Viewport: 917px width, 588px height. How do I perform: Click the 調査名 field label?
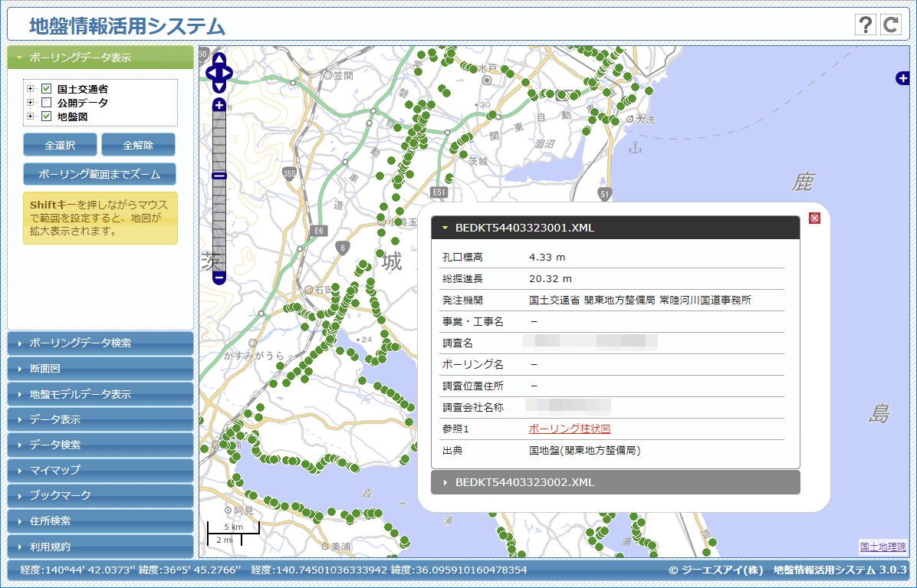457,343
